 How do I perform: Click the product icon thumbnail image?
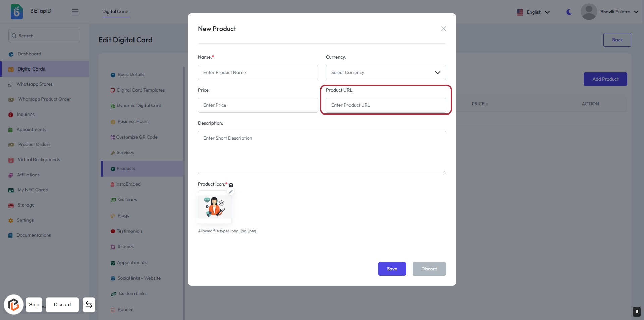click(x=215, y=207)
